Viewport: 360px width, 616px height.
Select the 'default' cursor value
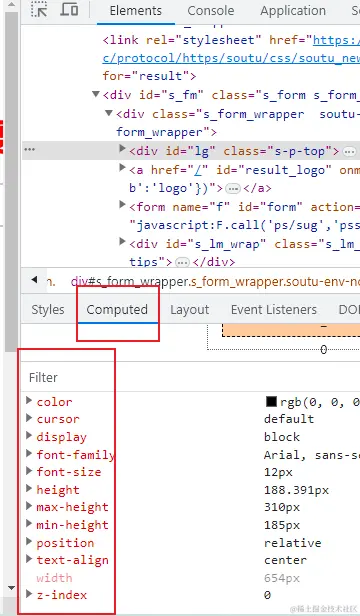tap(289, 419)
